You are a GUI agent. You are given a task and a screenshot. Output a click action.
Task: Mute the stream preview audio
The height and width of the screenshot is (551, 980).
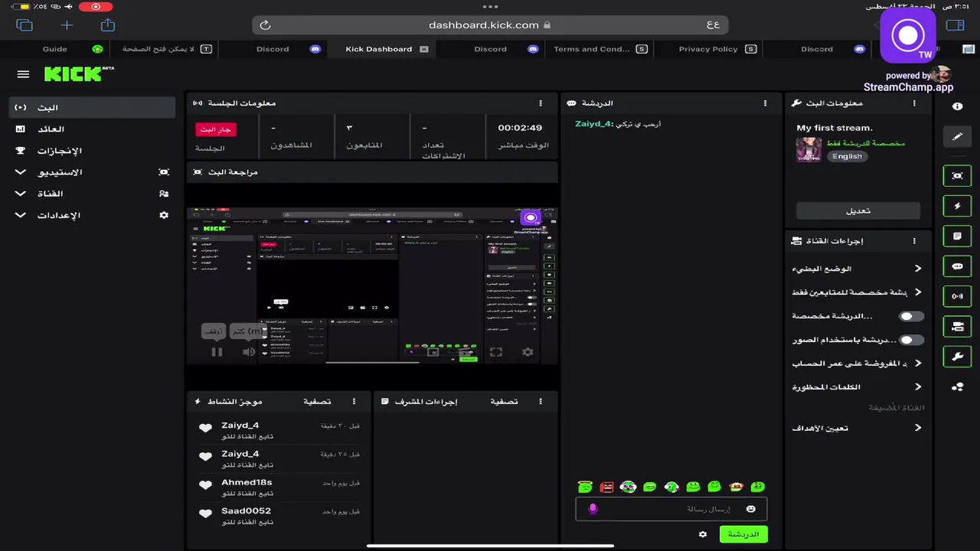coord(249,352)
